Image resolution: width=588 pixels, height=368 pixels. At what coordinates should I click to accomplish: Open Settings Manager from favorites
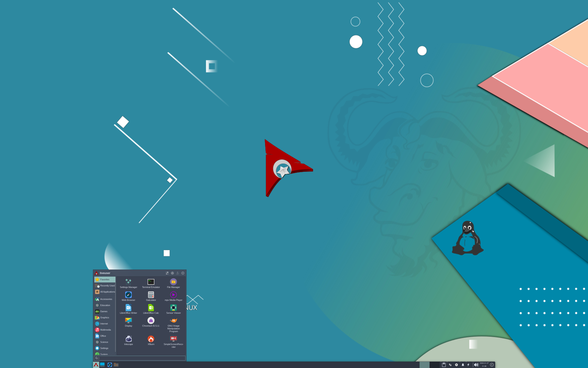(x=128, y=284)
